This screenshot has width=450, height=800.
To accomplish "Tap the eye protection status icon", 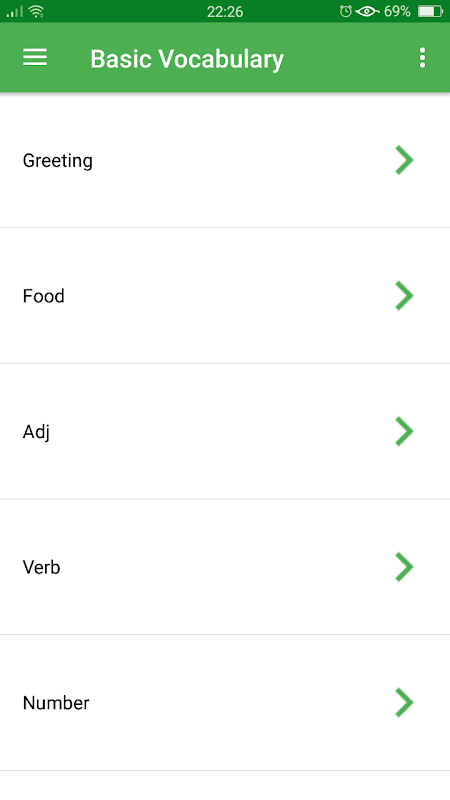I will click(367, 11).
